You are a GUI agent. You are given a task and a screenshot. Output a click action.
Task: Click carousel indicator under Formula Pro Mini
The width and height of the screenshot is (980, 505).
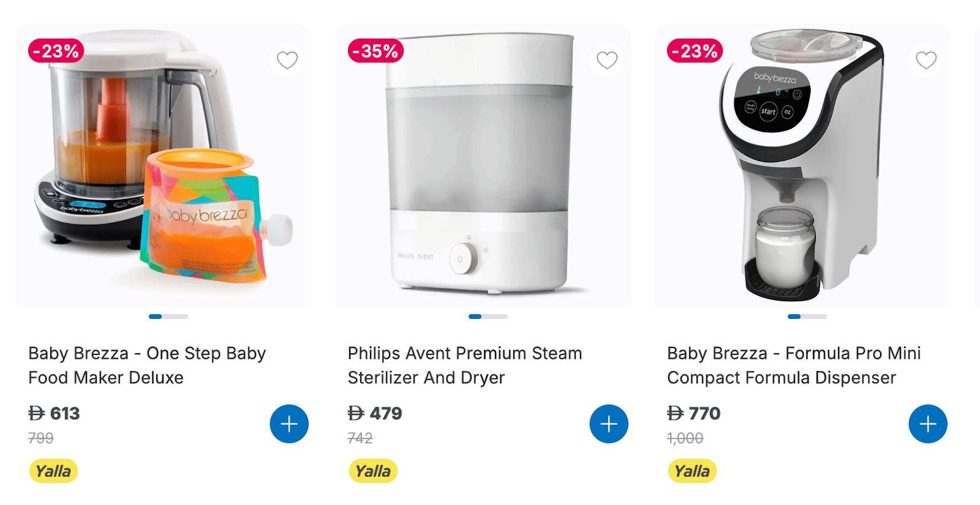click(x=807, y=316)
